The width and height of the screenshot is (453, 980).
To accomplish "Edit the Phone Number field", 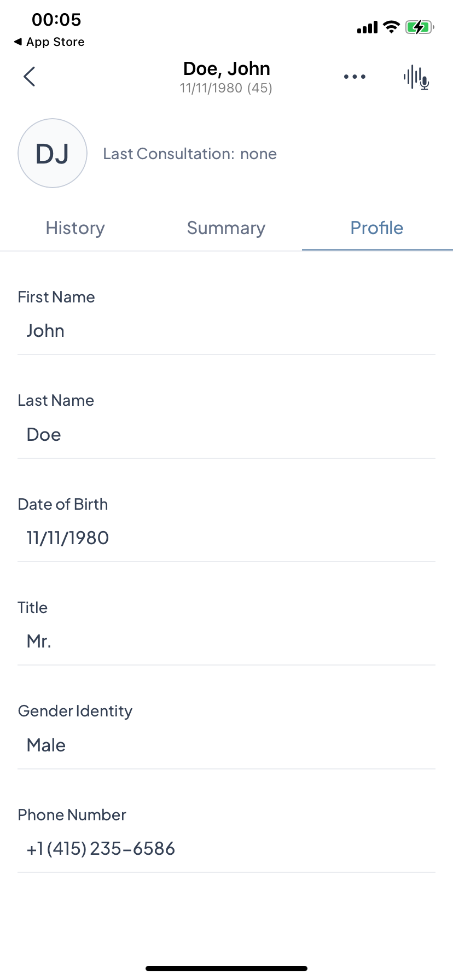I will click(x=226, y=849).
